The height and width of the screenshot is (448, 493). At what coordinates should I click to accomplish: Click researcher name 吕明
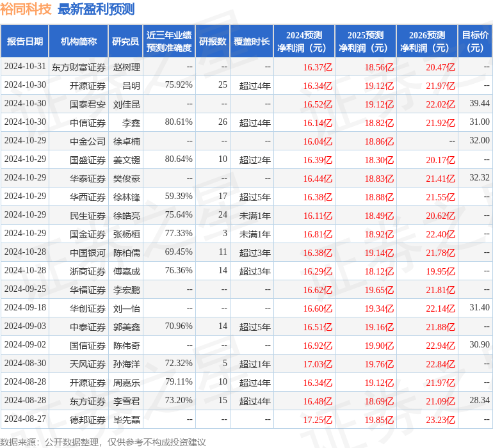(131, 86)
